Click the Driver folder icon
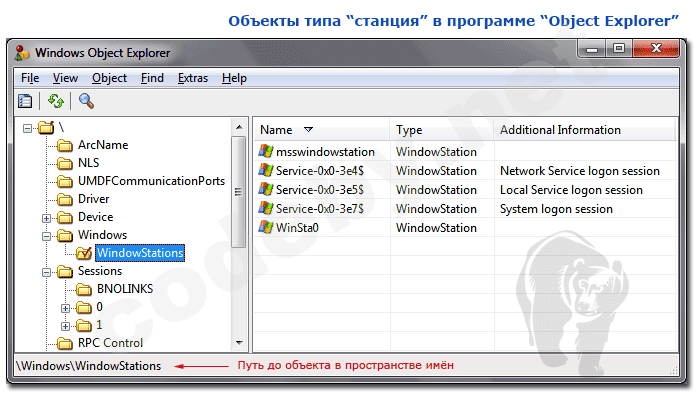This screenshot has width=696, height=394. (65, 199)
